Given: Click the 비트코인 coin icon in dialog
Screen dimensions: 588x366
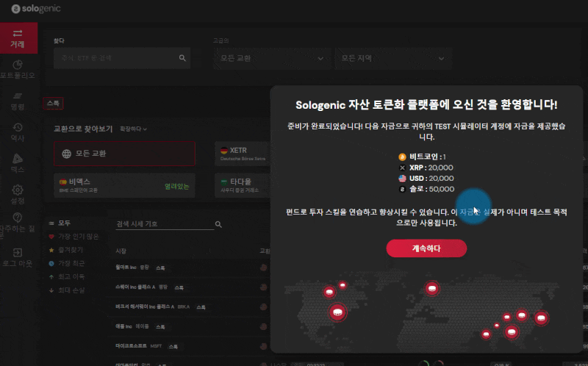Looking at the screenshot, I should pos(402,157).
